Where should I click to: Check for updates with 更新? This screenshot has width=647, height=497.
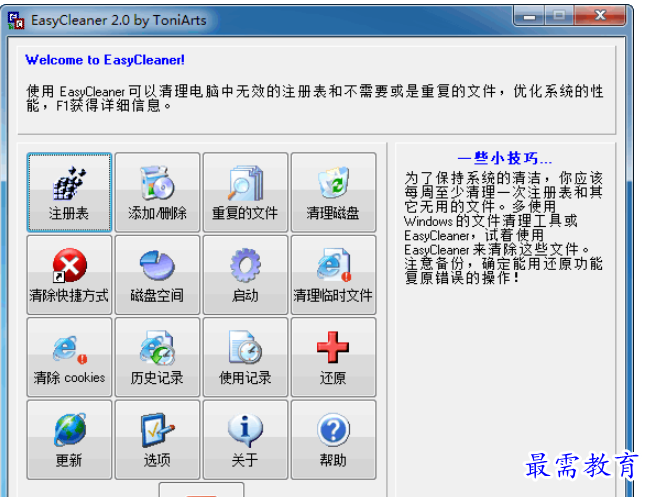[x=69, y=440]
